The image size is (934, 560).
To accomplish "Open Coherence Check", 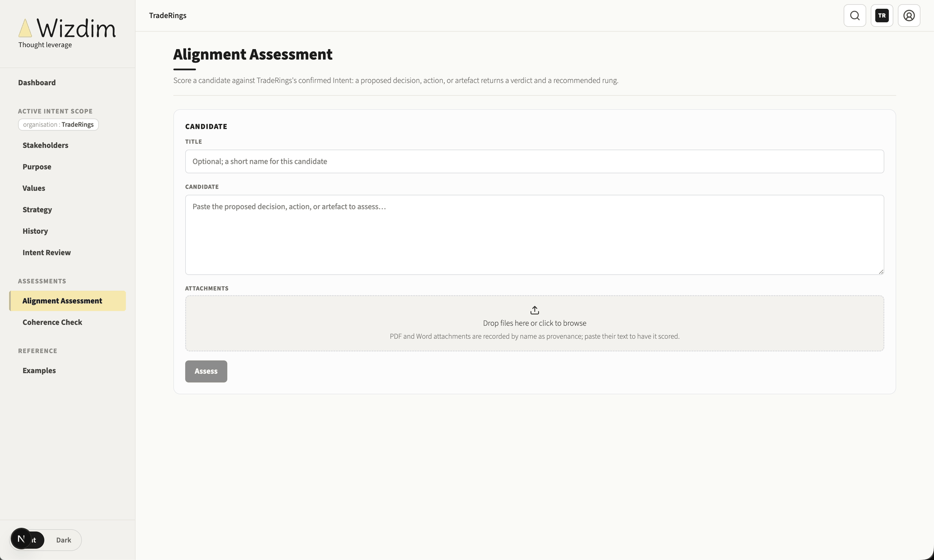I will point(52,322).
